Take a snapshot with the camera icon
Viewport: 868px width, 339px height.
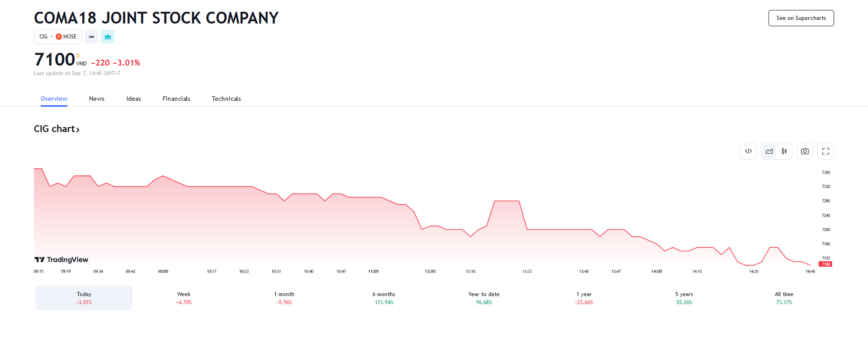(805, 151)
